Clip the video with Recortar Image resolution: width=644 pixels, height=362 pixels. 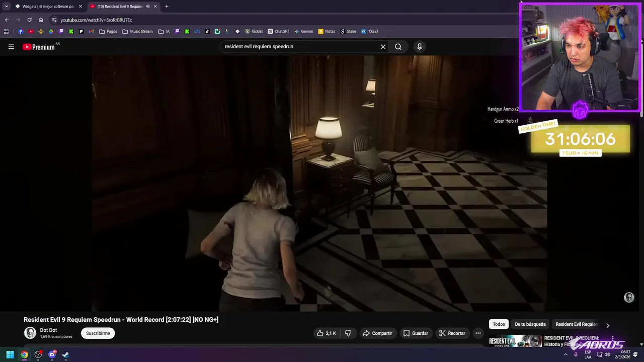pos(452,333)
